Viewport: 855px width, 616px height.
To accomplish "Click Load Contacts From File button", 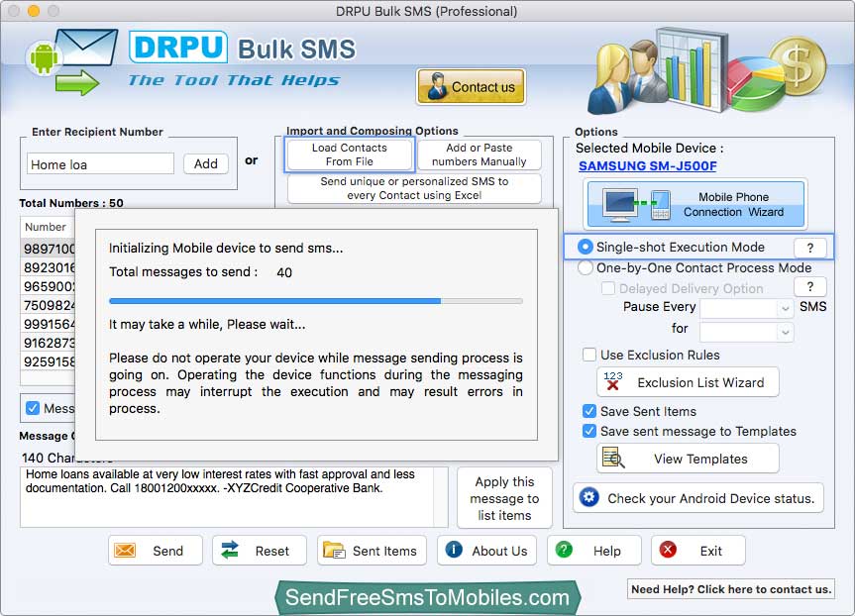I will (350, 154).
